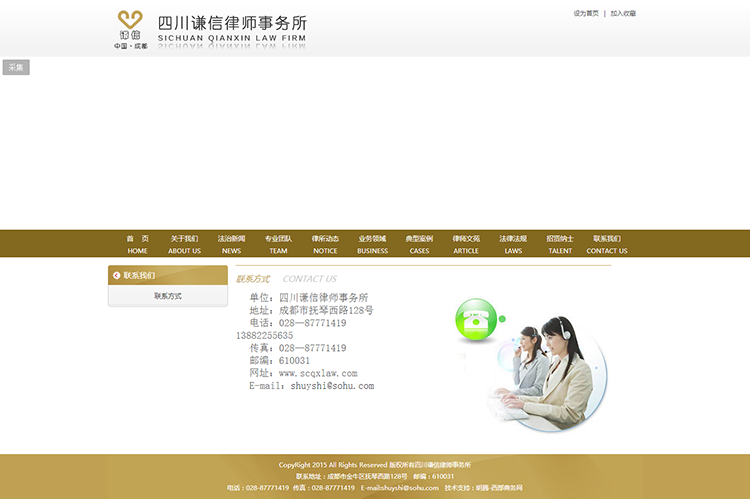Click the arrow icon beside 联系我们 sidebar header
The width and height of the screenshot is (750, 499).
pos(116,275)
